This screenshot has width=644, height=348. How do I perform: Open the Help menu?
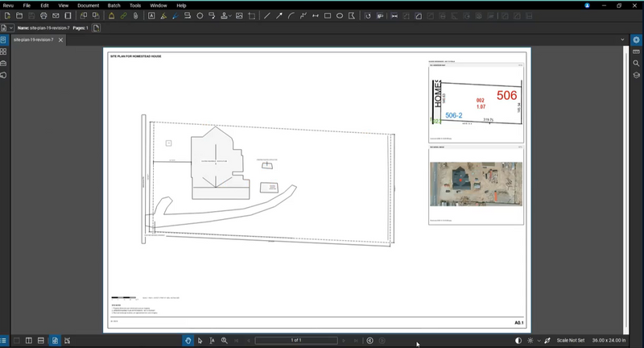click(181, 6)
